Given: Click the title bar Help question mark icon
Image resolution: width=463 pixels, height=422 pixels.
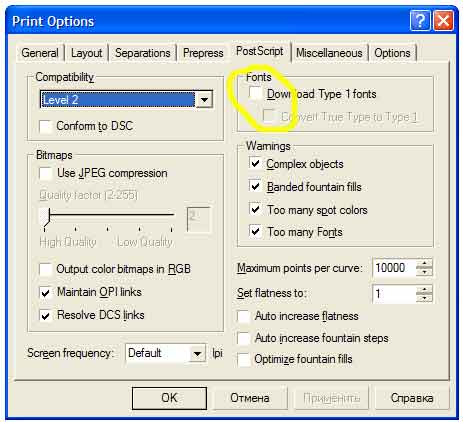Looking at the screenshot, I should [420, 21].
